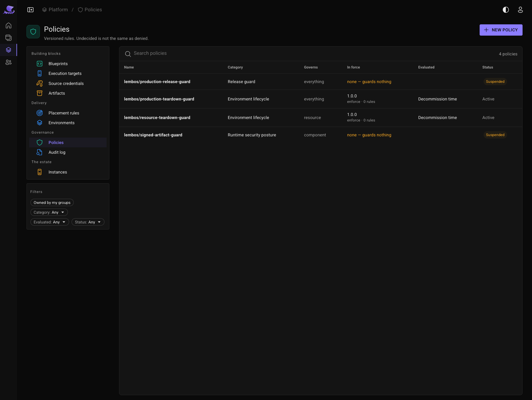The image size is (532, 400).
Task: Click Runtime security posture cell
Action: pos(252,135)
